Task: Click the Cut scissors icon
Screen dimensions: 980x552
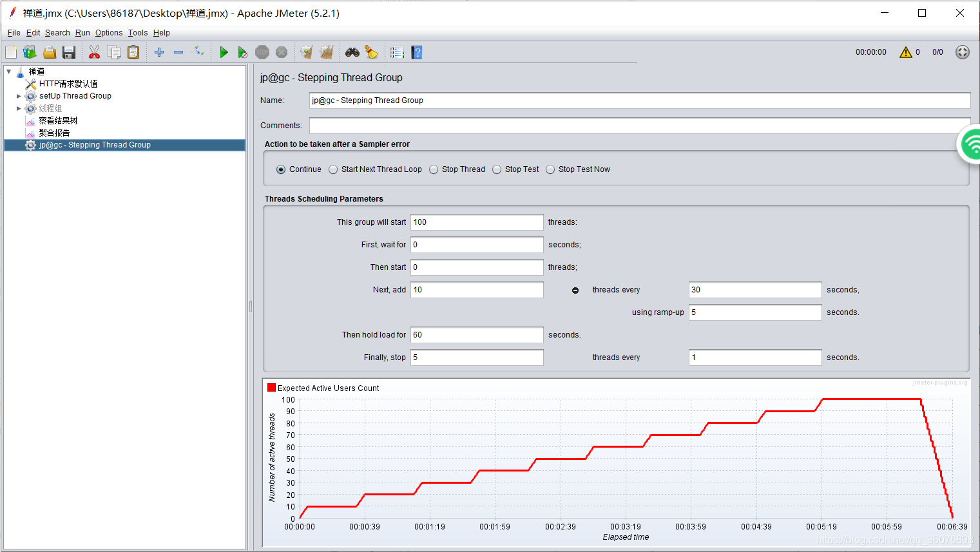Action: (94, 52)
